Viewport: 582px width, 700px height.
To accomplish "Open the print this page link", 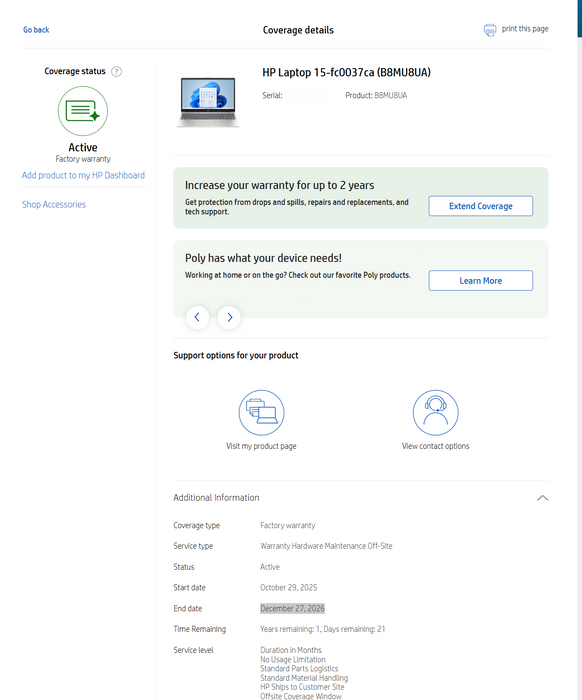I will (x=525, y=29).
